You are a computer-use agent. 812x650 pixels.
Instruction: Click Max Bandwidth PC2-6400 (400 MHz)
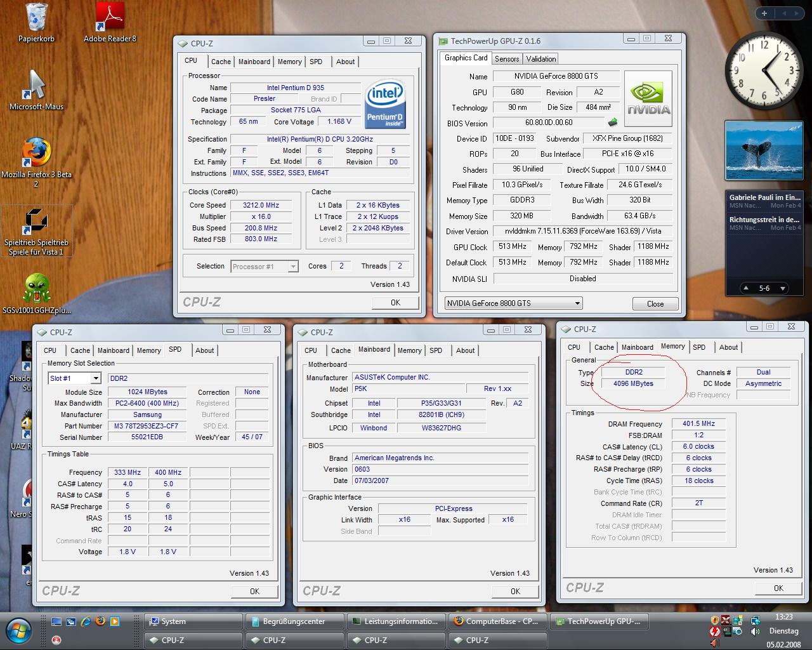(x=147, y=403)
